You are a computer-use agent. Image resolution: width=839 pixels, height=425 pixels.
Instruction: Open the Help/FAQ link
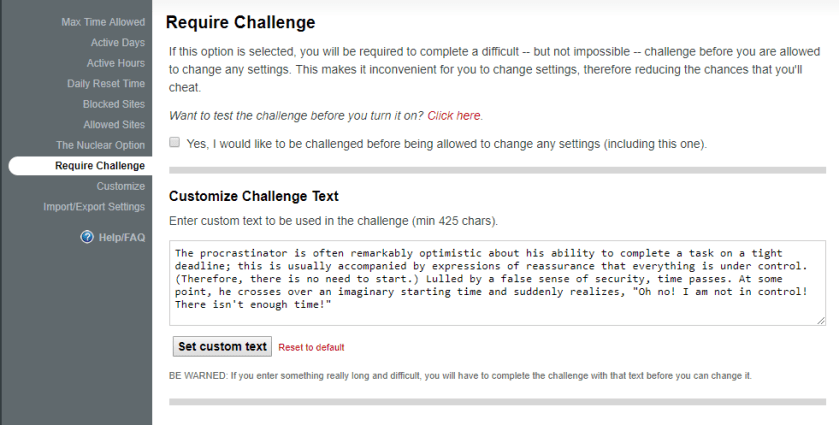121,237
